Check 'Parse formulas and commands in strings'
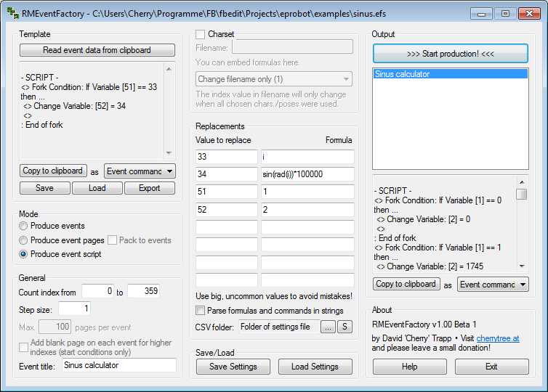Viewport: 548px width, 392px height. [x=201, y=311]
